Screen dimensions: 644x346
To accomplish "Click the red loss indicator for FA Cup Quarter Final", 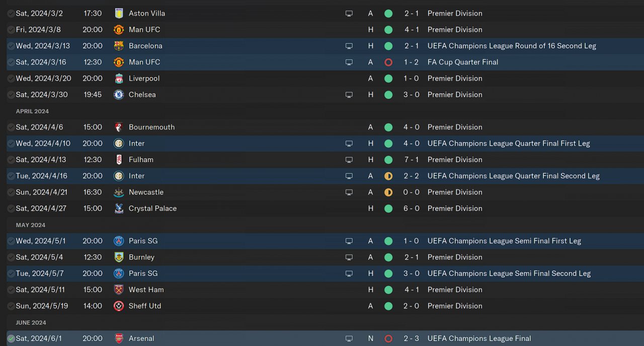I will (388, 62).
